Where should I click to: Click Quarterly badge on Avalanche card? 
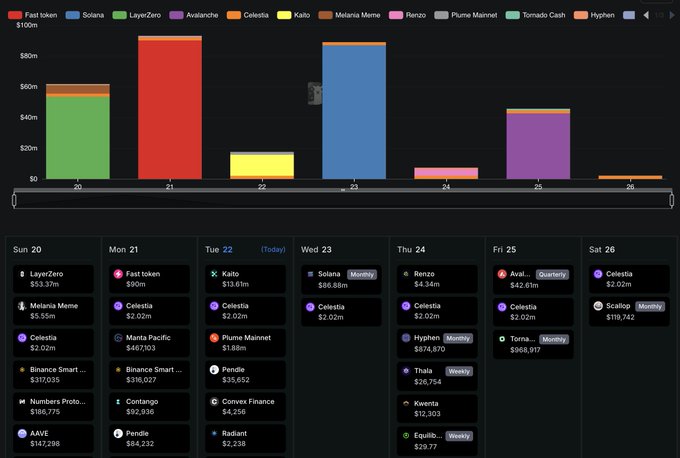click(x=552, y=275)
